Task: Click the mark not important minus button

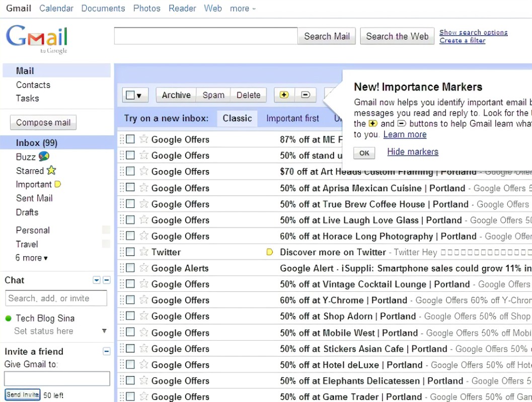Action: (x=305, y=95)
